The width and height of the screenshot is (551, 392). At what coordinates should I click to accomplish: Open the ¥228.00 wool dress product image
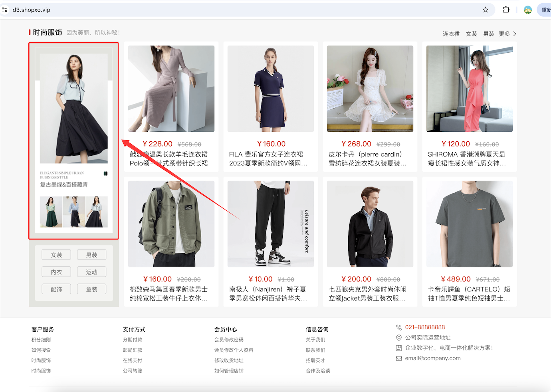click(x=171, y=89)
